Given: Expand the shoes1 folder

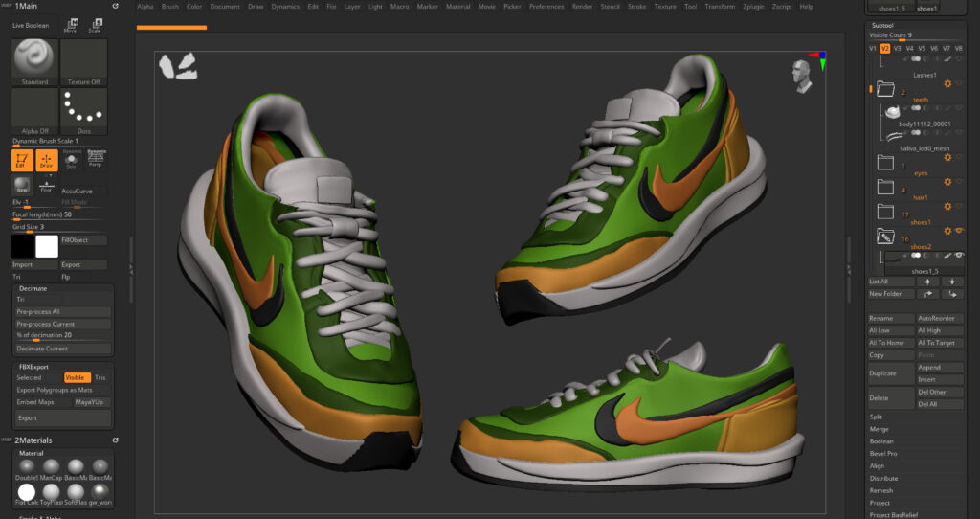Looking at the screenshot, I should click(x=885, y=212).
